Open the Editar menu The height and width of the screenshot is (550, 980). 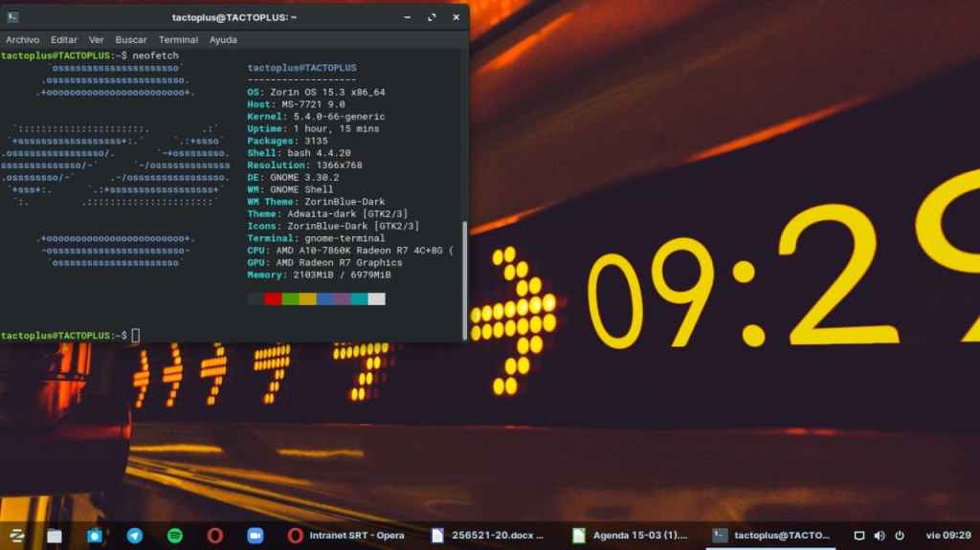click(64, 40)
